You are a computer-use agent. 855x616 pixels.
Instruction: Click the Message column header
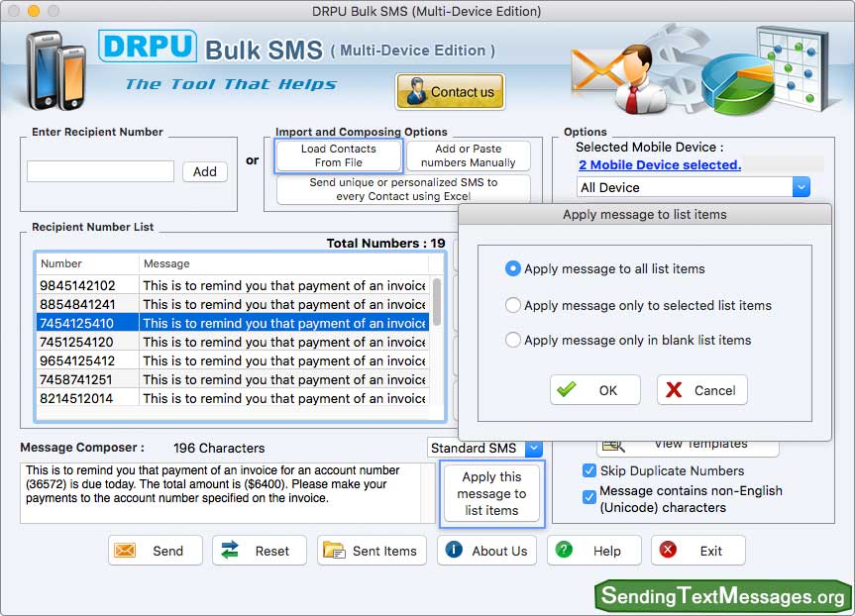point(283,263)
